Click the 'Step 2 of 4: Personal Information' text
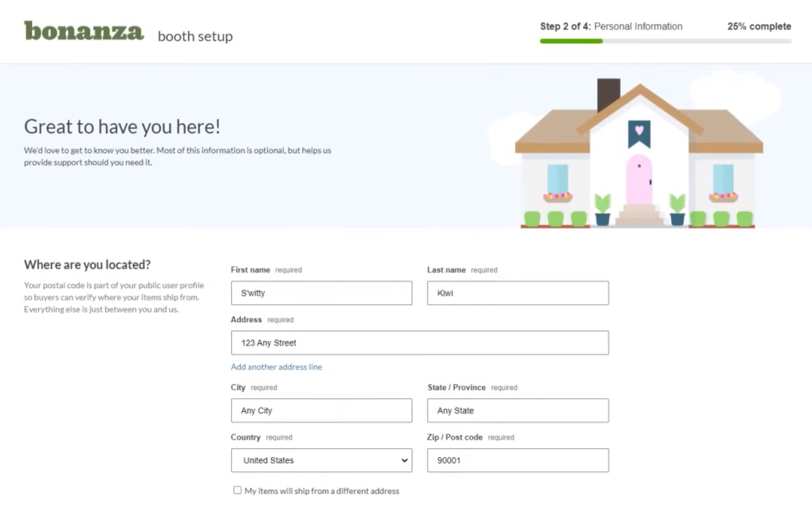This screenshot has width=812, height=507. 611,26
